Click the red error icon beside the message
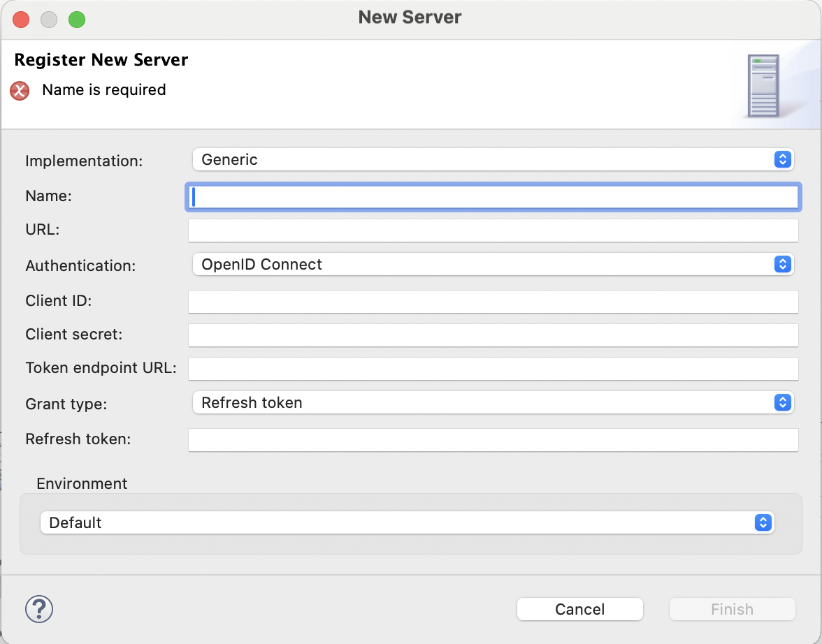This screenshot has height=644, width=822. (x=19, y=91)
